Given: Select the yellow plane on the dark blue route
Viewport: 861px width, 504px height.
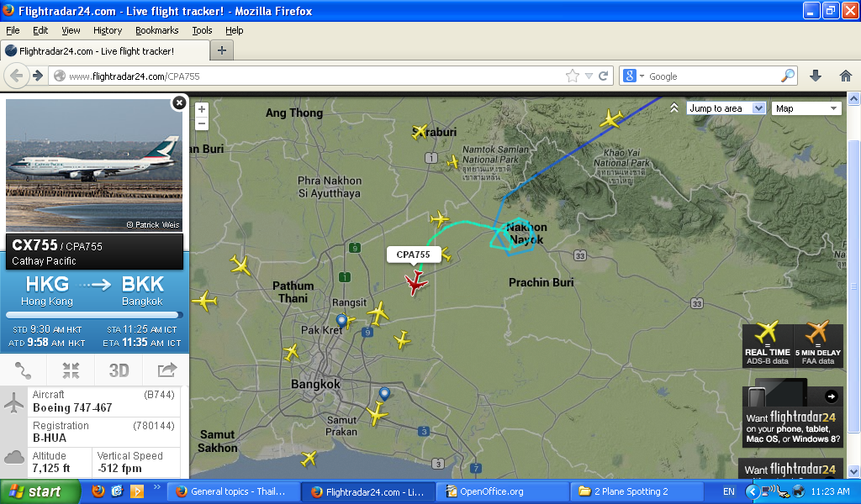Looking at the screenshot, I should pos(610,118).
